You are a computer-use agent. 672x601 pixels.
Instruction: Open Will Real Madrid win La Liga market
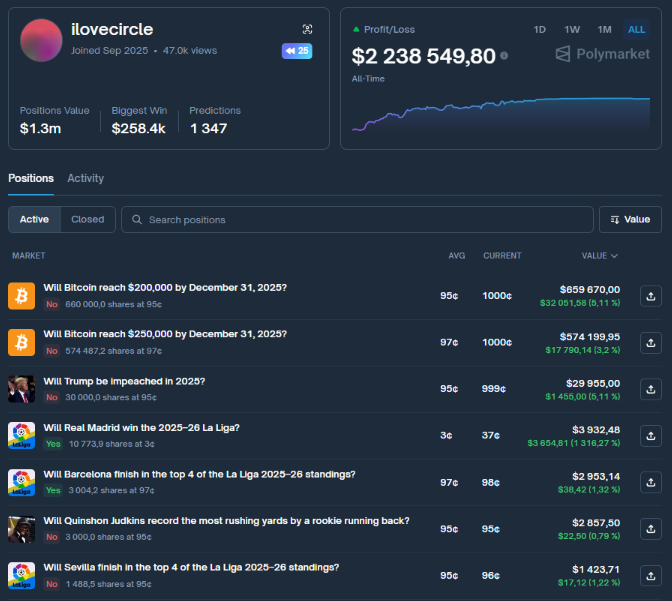coord(141,428)
